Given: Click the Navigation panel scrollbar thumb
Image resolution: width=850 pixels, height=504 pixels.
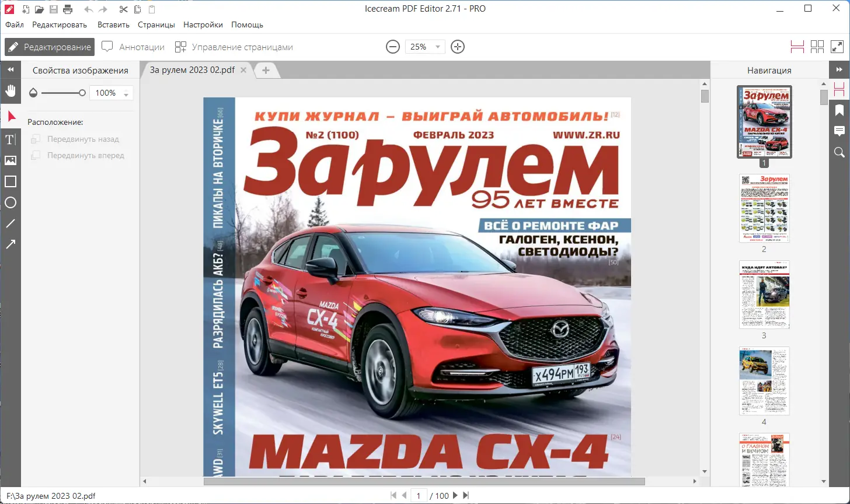Looking at the screenshot, I should (824, 97).
